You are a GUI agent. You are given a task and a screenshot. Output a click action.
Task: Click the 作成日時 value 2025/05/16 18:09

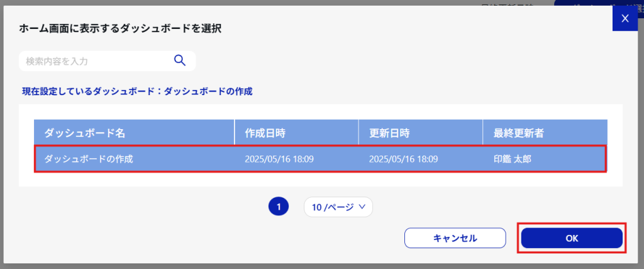pyautogui.click(x=279, y=159)
